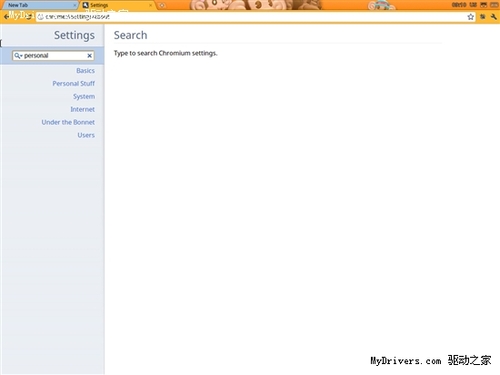
Task: Click the back arrow in toolbar
Action: point(6,17)
